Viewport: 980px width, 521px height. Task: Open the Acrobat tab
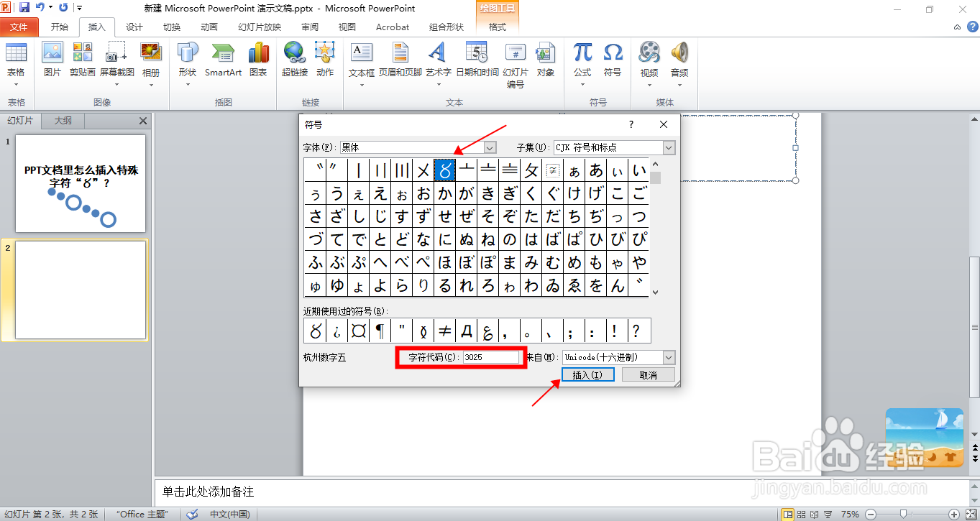tap(393, 27)
